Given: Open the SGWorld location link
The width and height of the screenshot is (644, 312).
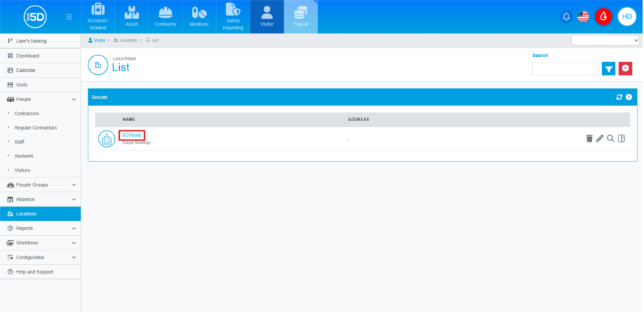Looking at the screenshot, I should pos(132,135).
